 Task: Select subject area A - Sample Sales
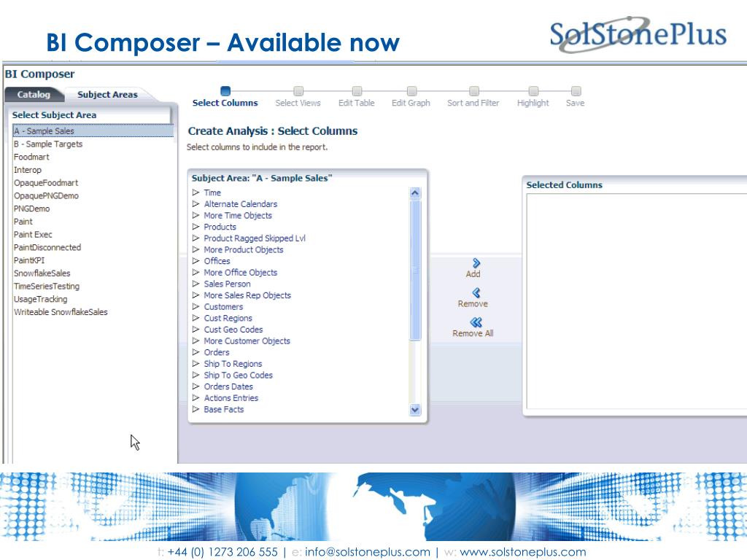(93, 131)
